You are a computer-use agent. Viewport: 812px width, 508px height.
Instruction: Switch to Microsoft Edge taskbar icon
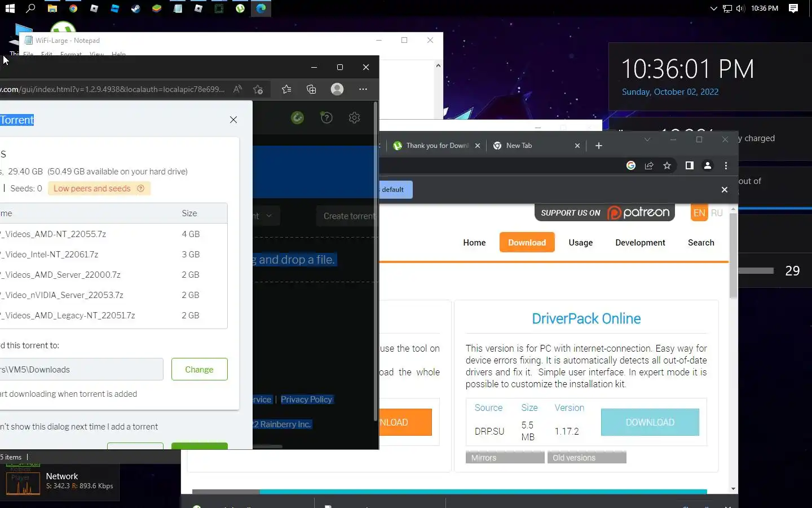click(x=261, y=8)
